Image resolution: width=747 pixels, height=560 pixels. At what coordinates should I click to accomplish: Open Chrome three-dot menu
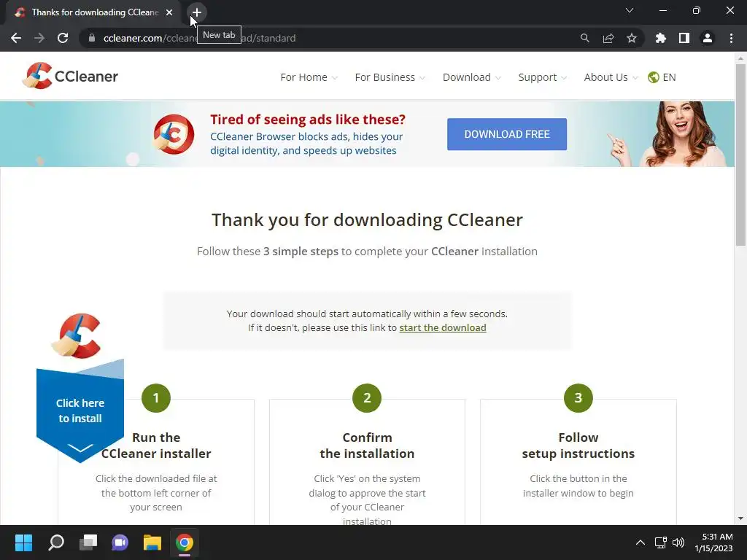[731, 38]
